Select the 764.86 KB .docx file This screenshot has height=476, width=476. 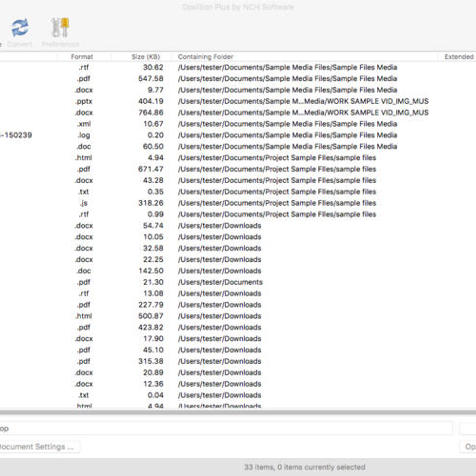click(238, 113)
